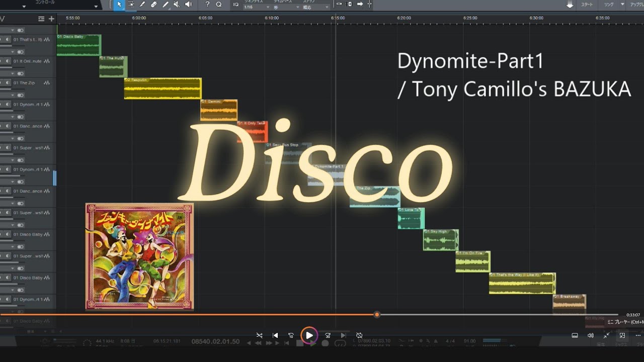Skip forward 30 seconds in player
The image size is (644, 362).
coord(328,335)
